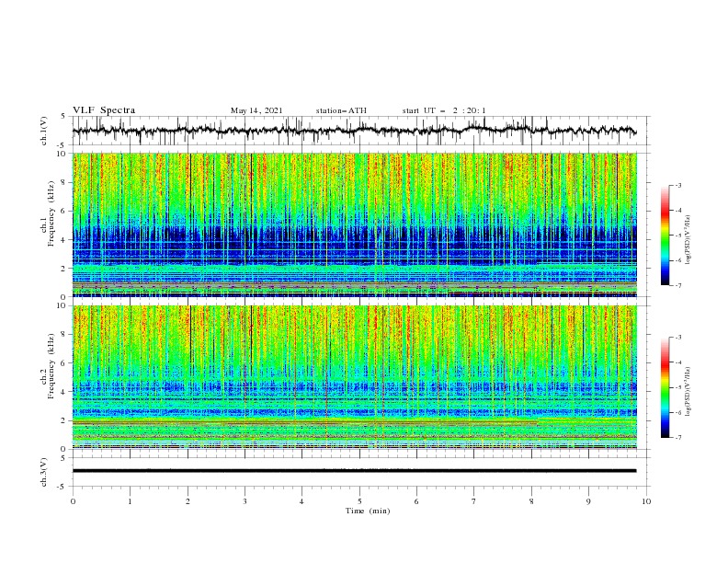Viewport: 728px width, 563px height.
Task: Click the "7" minute time axis tick
Action: tap(474, 501)
